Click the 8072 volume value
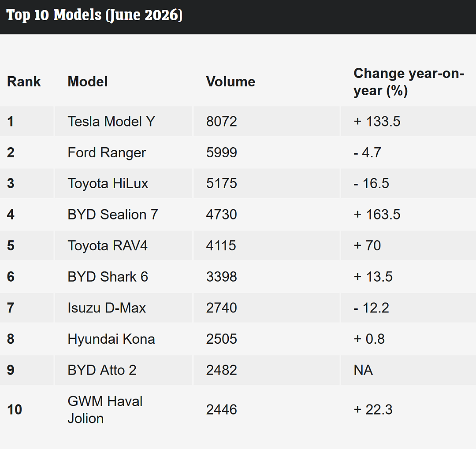Image resolution: width=476 pixels, height=449 pixels. (221, 122)
